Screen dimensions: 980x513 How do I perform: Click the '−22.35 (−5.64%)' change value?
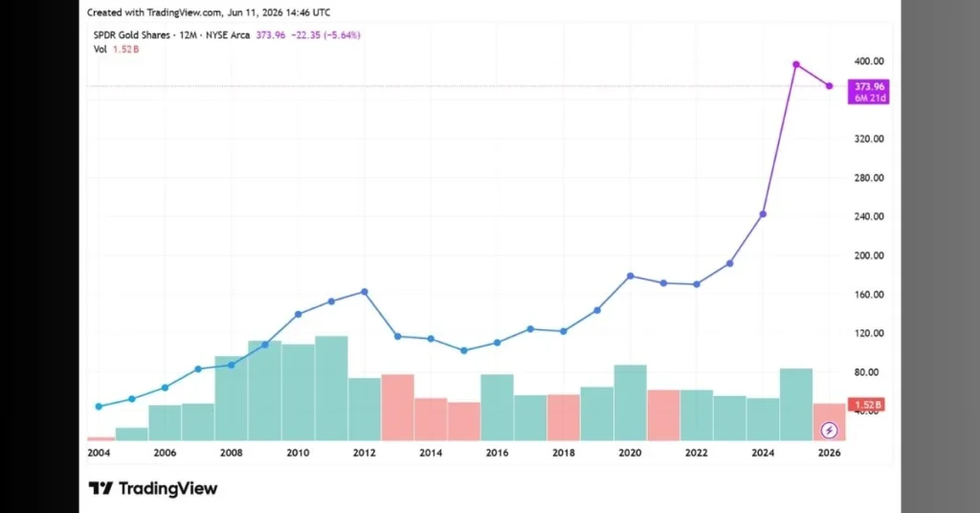(x=325, y=35)
